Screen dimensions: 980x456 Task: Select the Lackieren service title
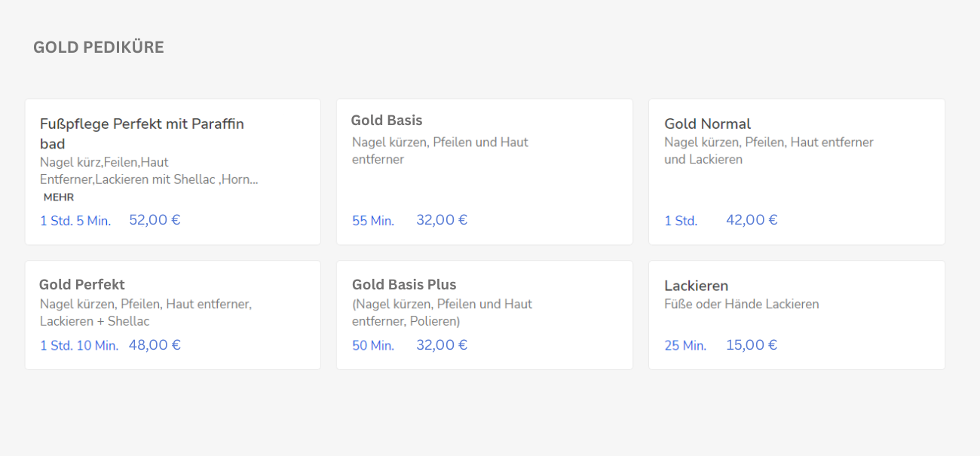coord(696,286)
